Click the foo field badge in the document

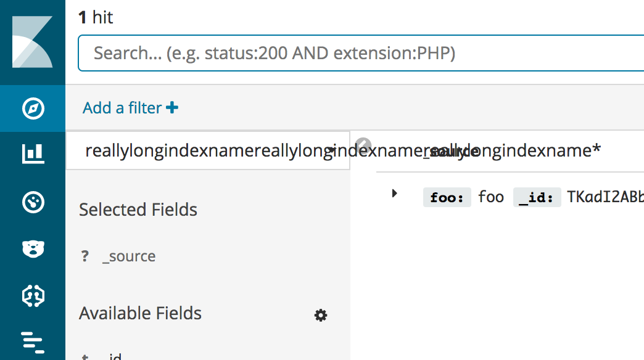(x=447, y=197)
